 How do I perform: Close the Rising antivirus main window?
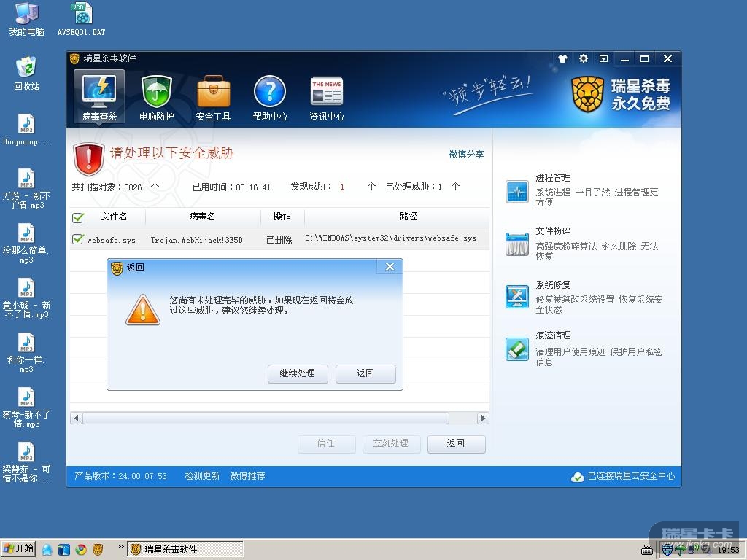[x=668, y=59]
